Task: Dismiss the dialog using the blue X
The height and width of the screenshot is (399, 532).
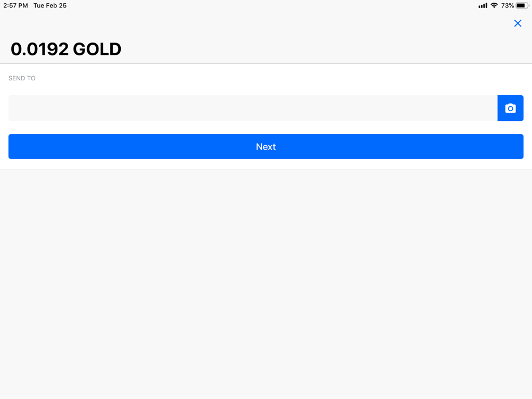Action: pyautogui.click(x=518, y=23)
